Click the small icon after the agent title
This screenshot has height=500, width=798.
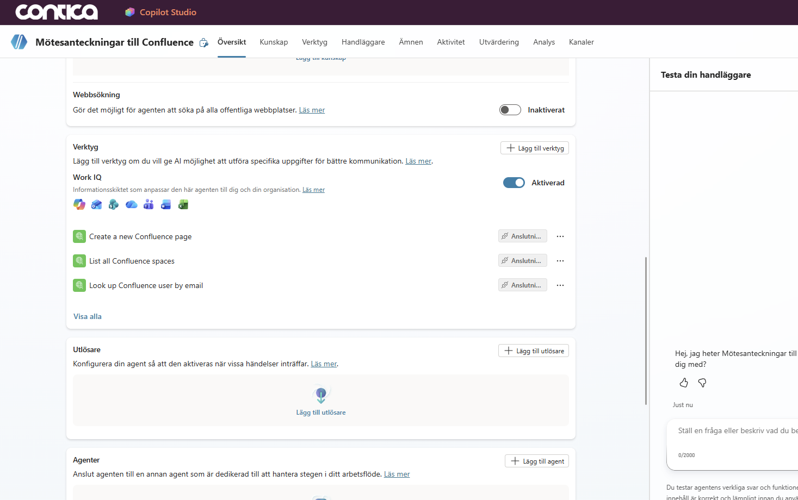click(x=204, y=43)
